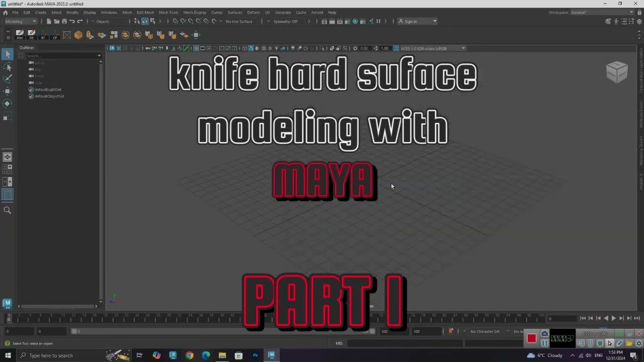Viewport: 644px width, 362px height.
Task: Click the Outliner horizontal scrollbar
Action: tap(58, 306)
